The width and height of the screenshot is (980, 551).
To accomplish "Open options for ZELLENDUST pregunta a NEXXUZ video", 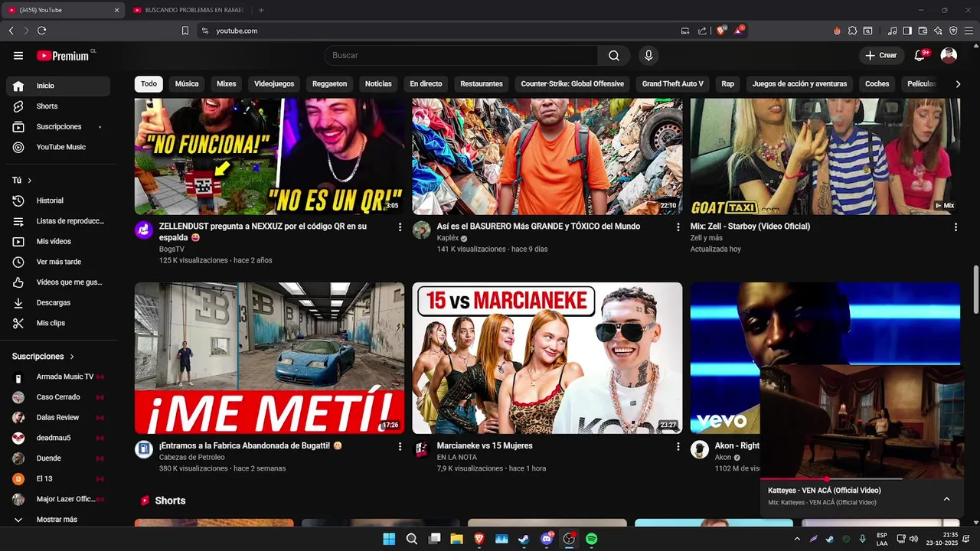I will click(x=400, y=227).
